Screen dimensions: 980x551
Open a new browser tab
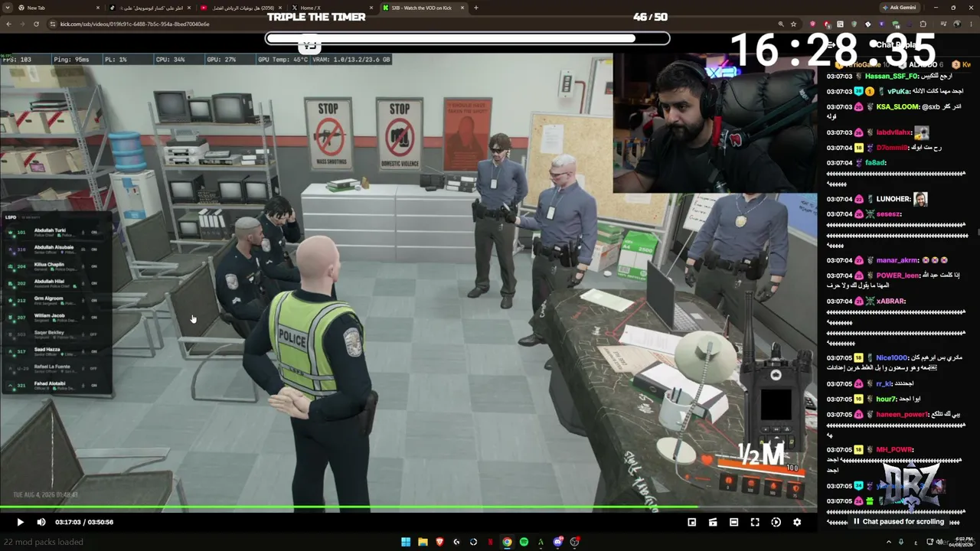[476, 8]
